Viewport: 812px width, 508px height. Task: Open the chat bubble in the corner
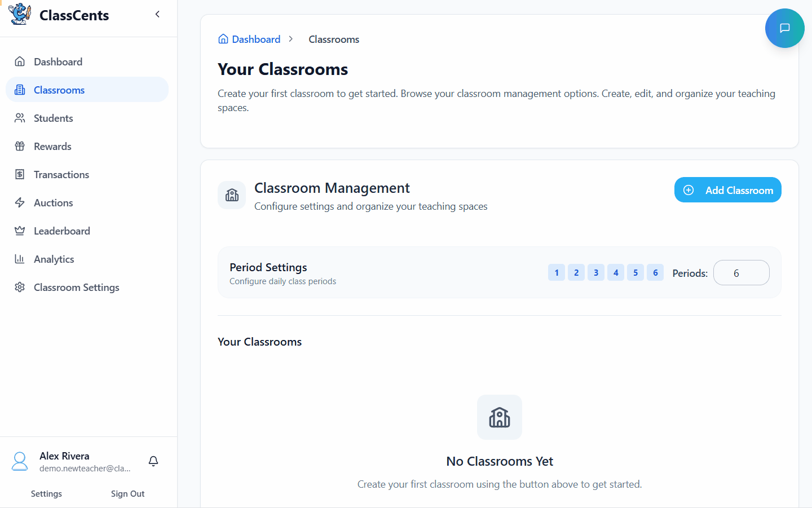784,28
